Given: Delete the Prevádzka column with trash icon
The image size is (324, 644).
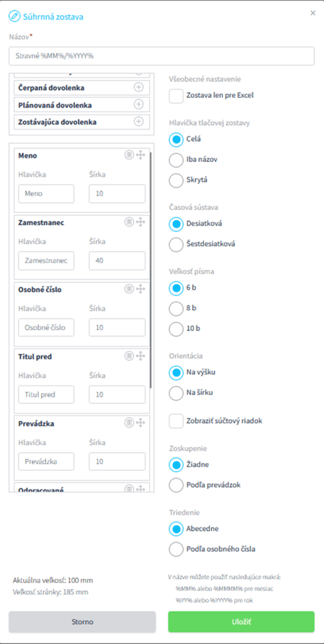Looking at the screenshot, I should [129, 423].
